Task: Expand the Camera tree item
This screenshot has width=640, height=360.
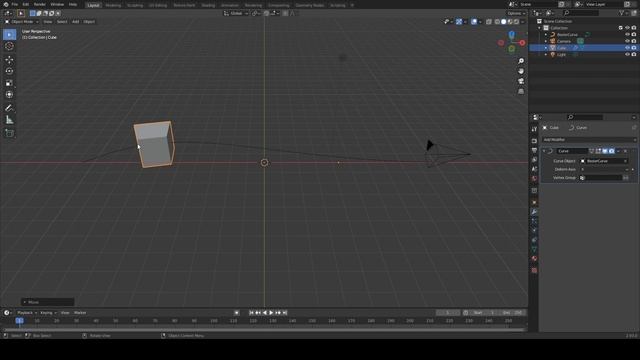Action: point(546,41)
